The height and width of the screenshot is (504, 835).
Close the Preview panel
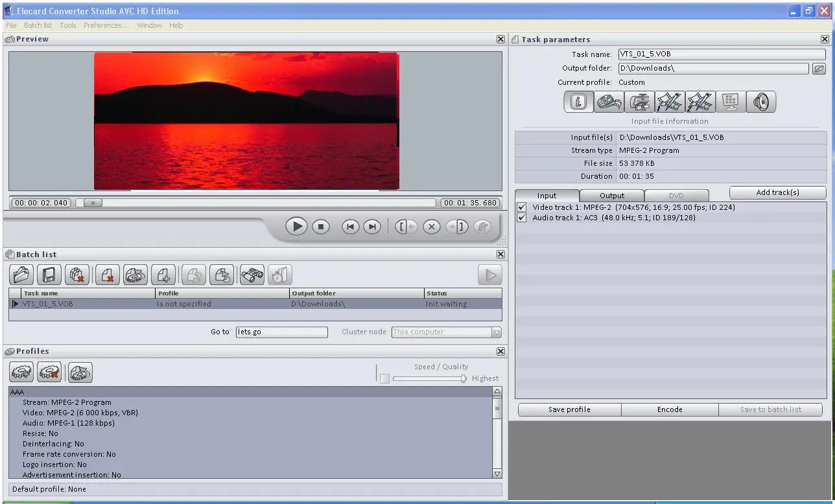(500, 39)
